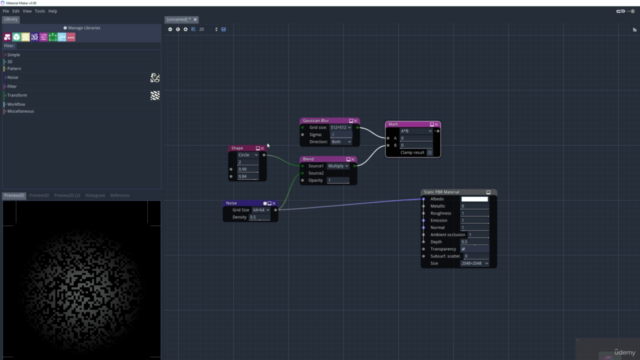Open the Tools menu

(40, 11)
